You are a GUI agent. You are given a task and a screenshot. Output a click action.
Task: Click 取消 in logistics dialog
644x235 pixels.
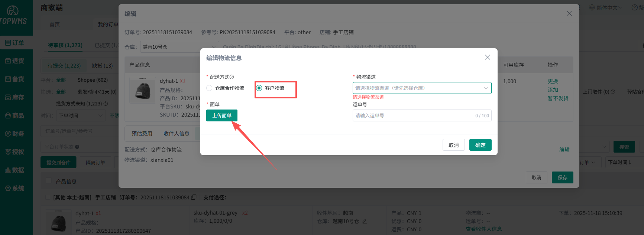point(454,145)
